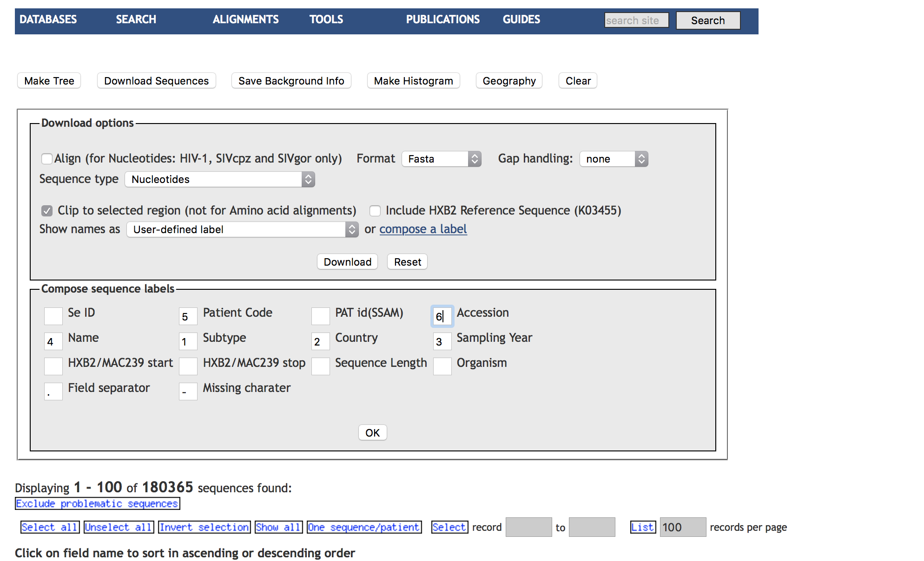Click the Download button
Screen dimensions: 924x561
(347, 262)
